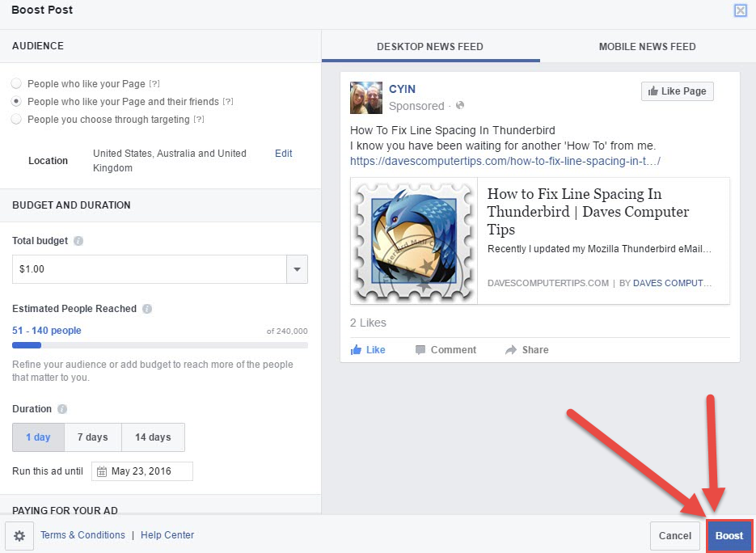Click the 'PAYING FOR YOUR AD' section header
This screenshot has height=553, width=756.
tap(65, 510)
